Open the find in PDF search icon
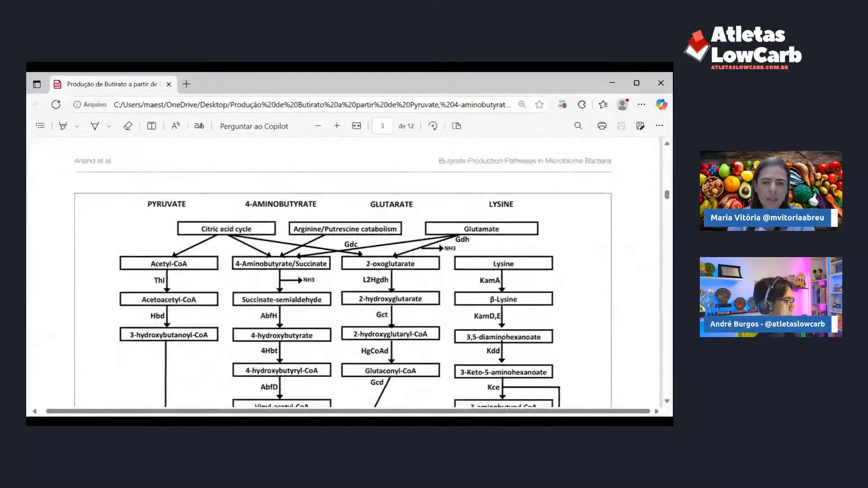Image resolution: width=868 pixels, height=488 pixels. point(578,126)
